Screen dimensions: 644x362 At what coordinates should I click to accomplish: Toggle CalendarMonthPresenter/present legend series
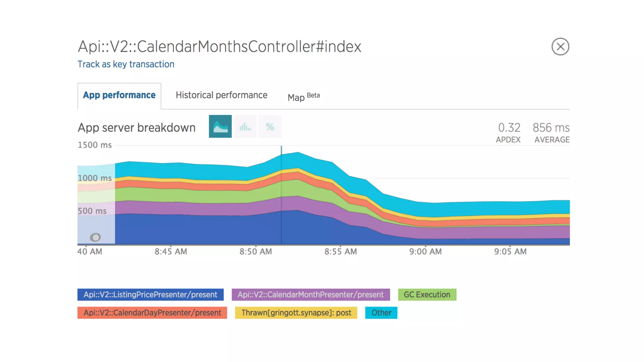pyautogui.click(x=310, y=294)
